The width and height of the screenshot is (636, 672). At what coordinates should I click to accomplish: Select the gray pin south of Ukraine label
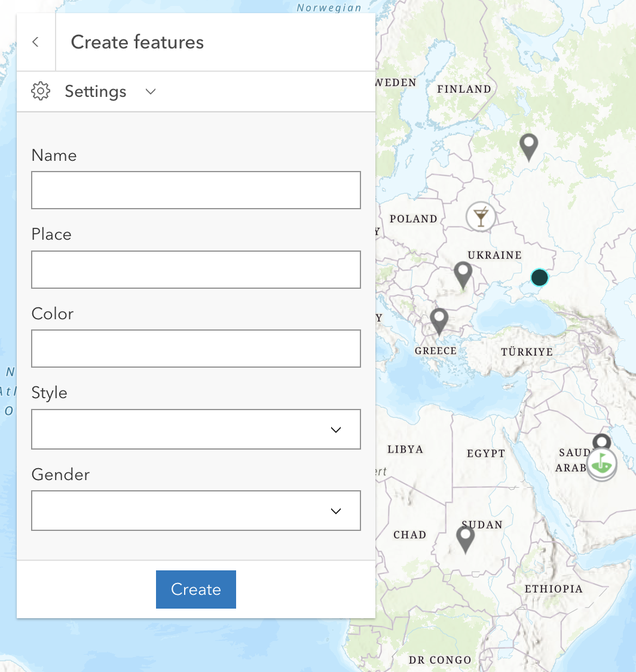(x=463, y=274)
